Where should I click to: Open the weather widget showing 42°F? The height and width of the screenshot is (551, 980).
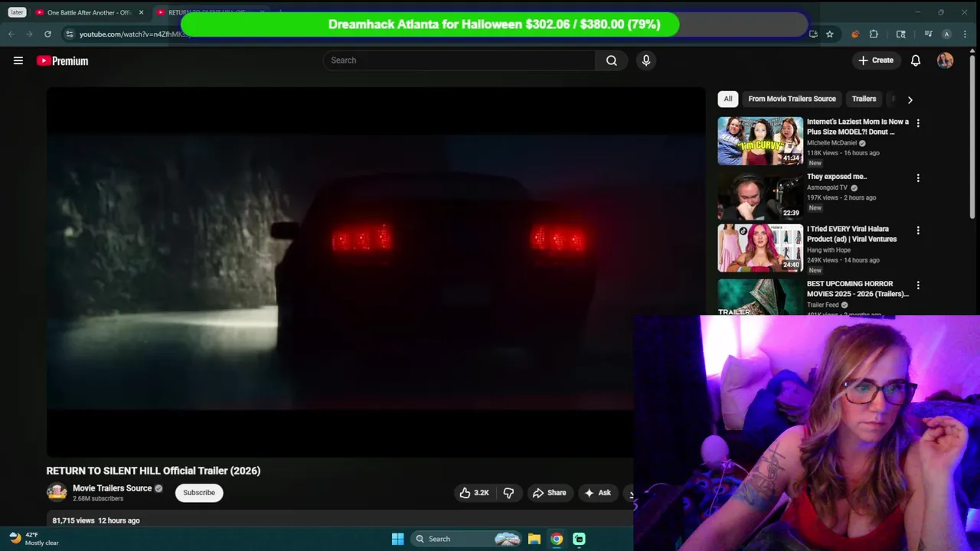point(34,539)
